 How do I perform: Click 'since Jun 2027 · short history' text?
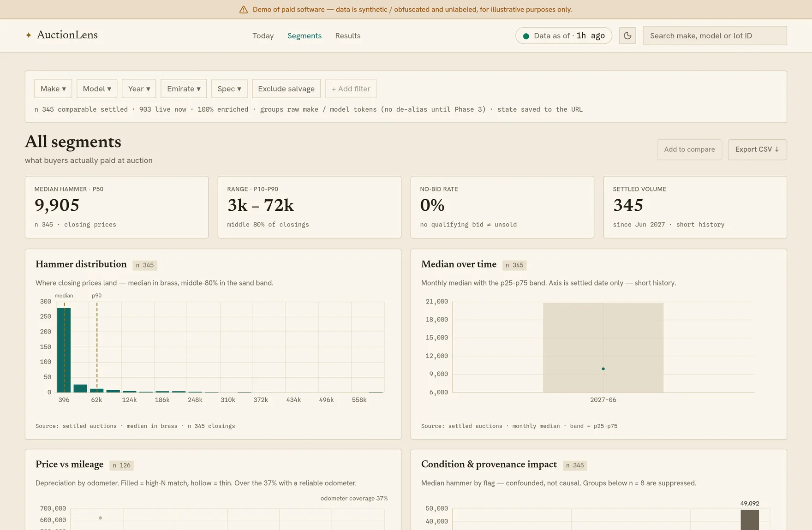click(x=669, y=225)
